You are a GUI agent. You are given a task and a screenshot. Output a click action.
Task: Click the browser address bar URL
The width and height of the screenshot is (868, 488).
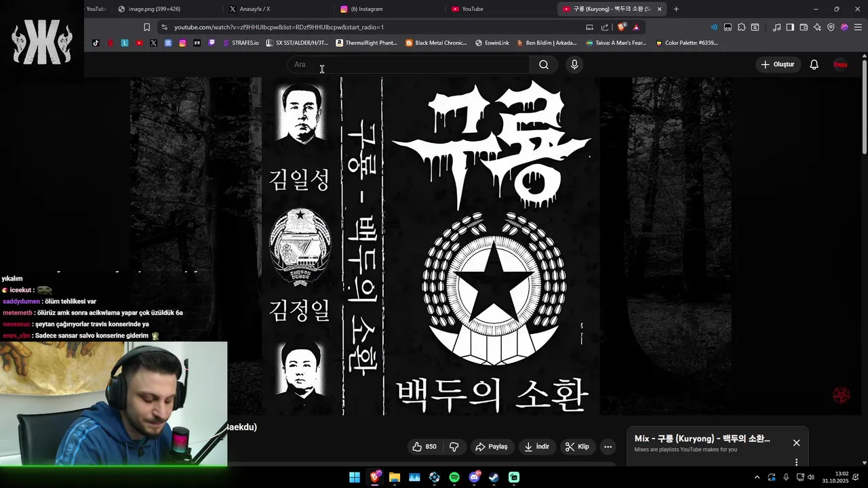(x=279, y=27)
